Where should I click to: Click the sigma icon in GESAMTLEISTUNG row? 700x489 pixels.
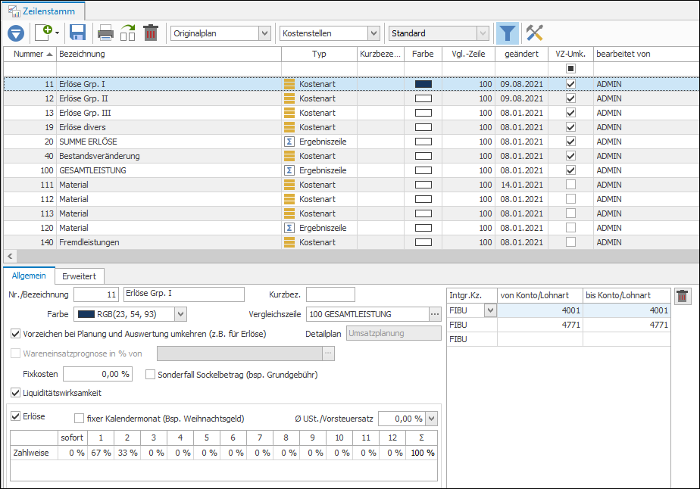[289, 170]
